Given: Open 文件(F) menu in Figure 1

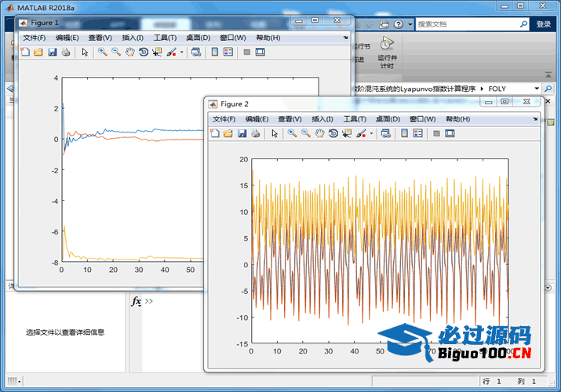Looking at the screenshot, I should click(x=35, y=38).
